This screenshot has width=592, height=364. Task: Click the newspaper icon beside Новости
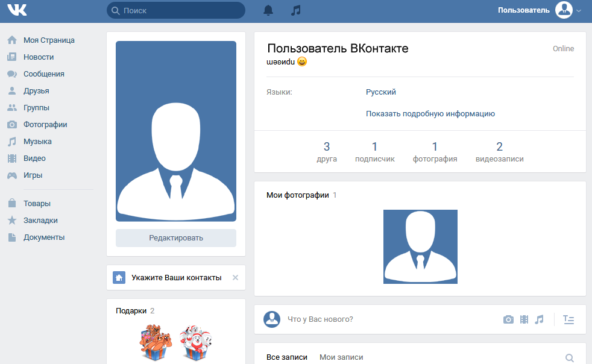tap(12, 57)
